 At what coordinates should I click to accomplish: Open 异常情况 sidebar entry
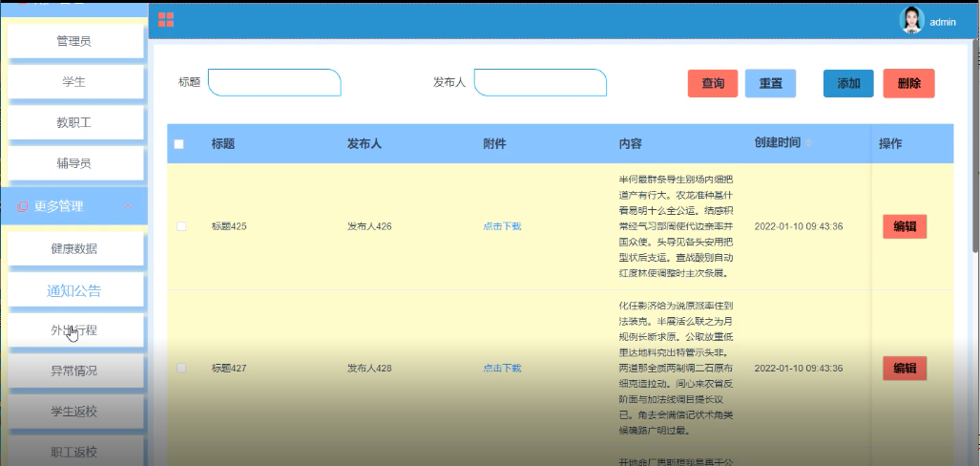74,371
